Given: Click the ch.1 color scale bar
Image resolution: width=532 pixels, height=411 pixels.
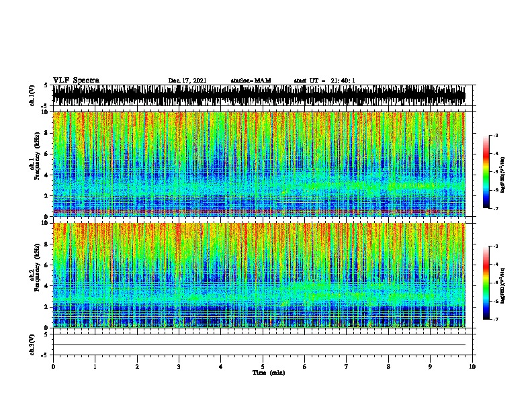Looking at the screenshot, I should (486, 172).
